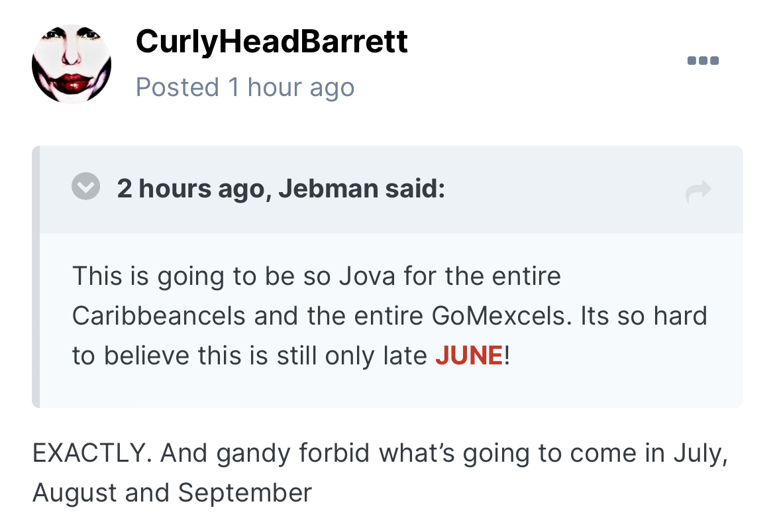Open CurlyHeadBarrett's avatar picture
775x532 pixels.
(x=72, y=64)
